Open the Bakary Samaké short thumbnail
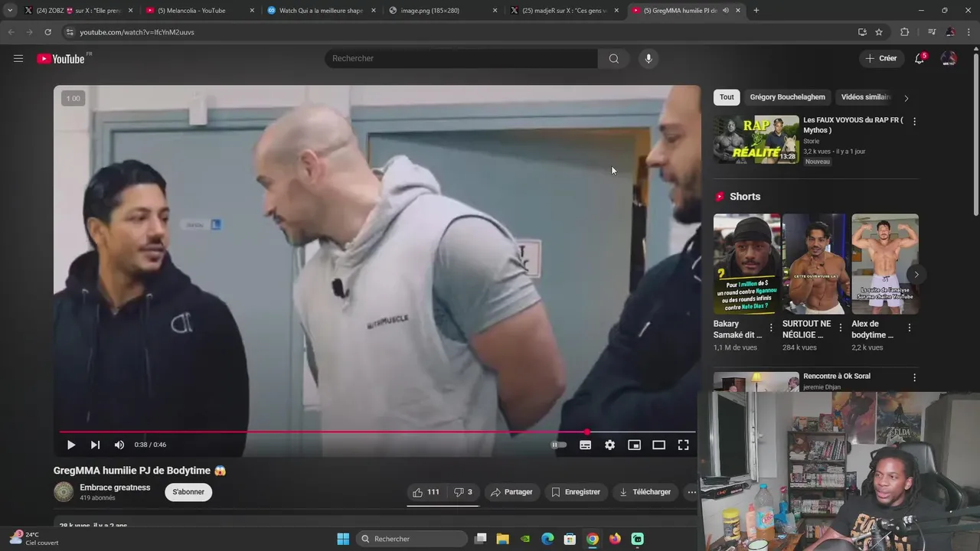The height and width of the screenshot is (551, 980). click(746, 264)
